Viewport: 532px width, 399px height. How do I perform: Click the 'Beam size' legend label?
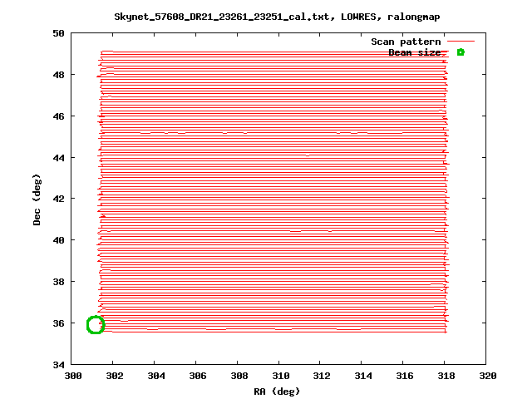(415, 52)
